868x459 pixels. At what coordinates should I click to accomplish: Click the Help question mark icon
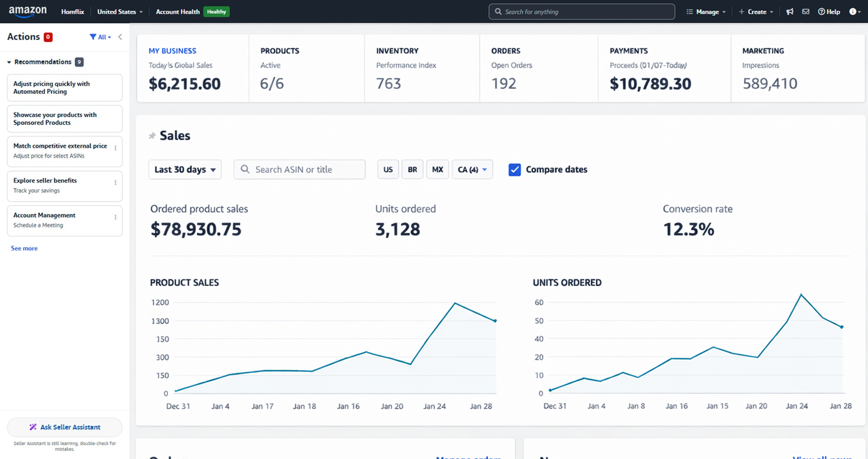[822, 11]
